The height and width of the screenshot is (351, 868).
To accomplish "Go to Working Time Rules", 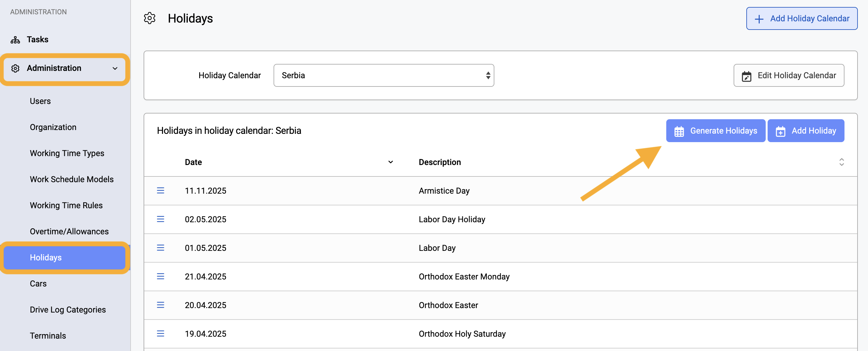I will pos(66,205).
